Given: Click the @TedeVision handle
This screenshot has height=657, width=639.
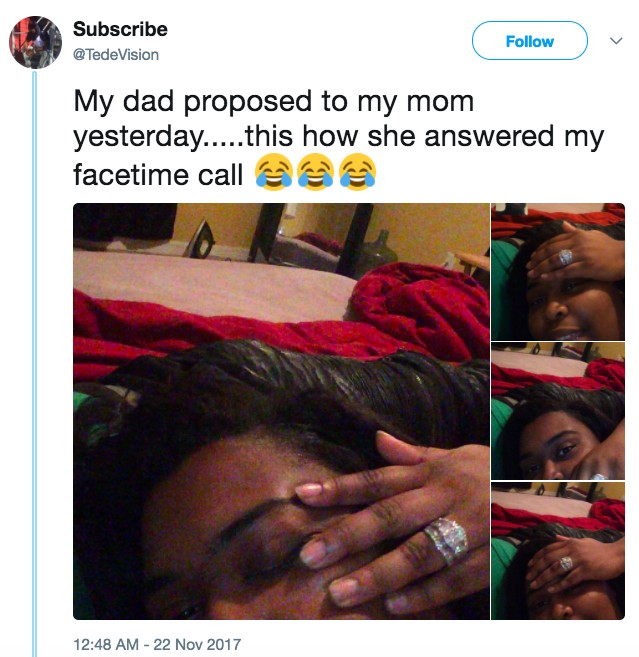Looking at the screenshot, I should [x=116, y=54].
